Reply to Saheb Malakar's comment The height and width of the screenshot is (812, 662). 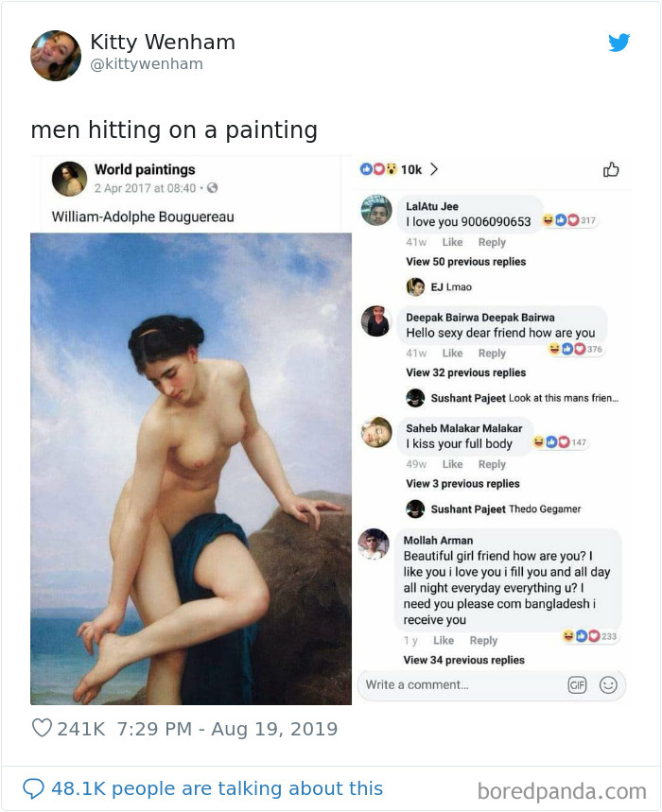tap(493, 464)
